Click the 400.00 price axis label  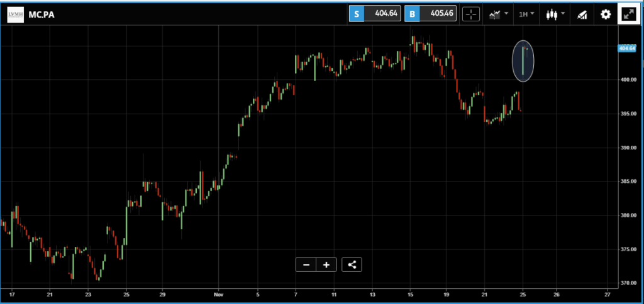click(x=628, y=80)
